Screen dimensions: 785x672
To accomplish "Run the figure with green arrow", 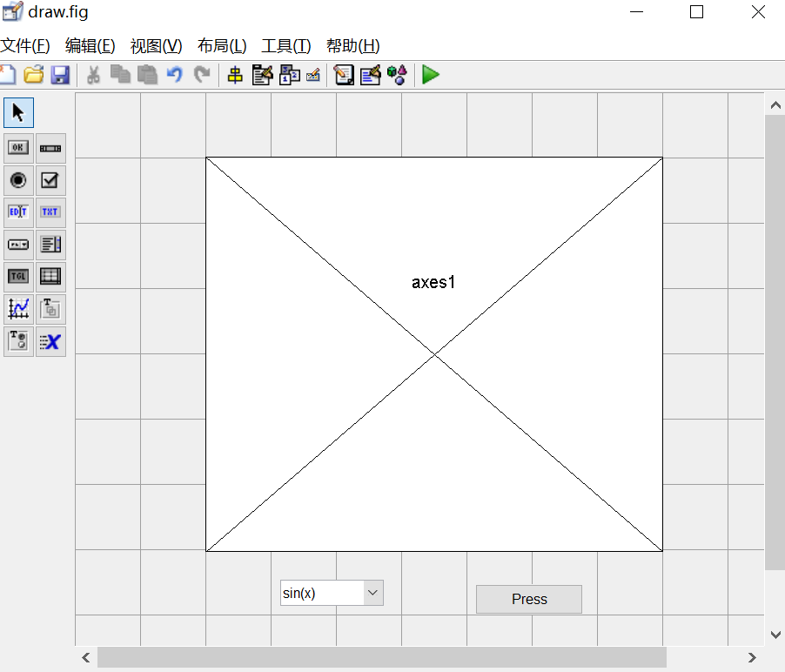I will tap(430, 75).
